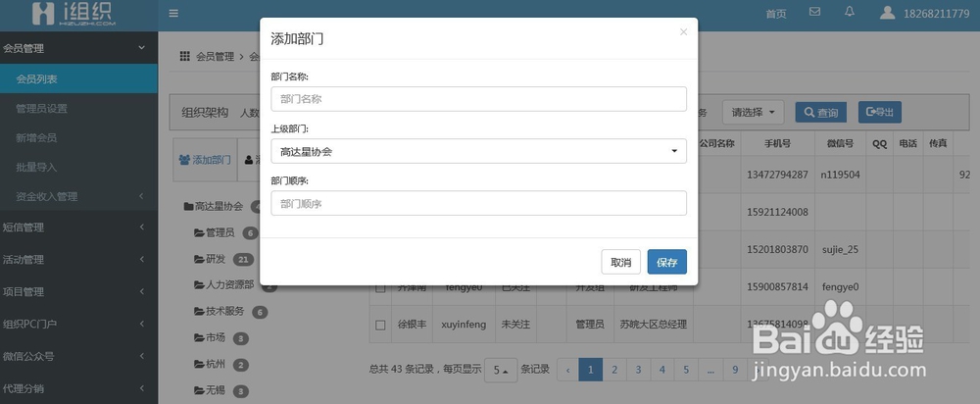Click the 高达星协会 folder icon in tree
This screenshot has width=980, height=404.
[188, 206]
